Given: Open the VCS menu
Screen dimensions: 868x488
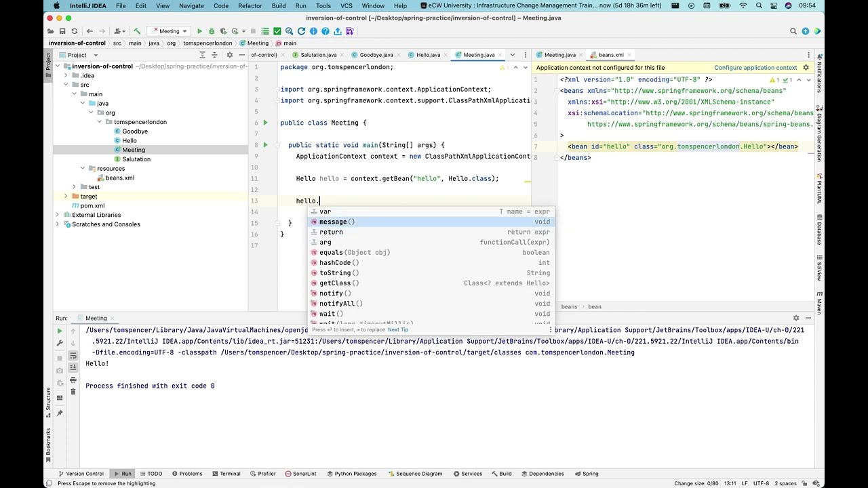Looking at the screenshot, I should point(347,5).
